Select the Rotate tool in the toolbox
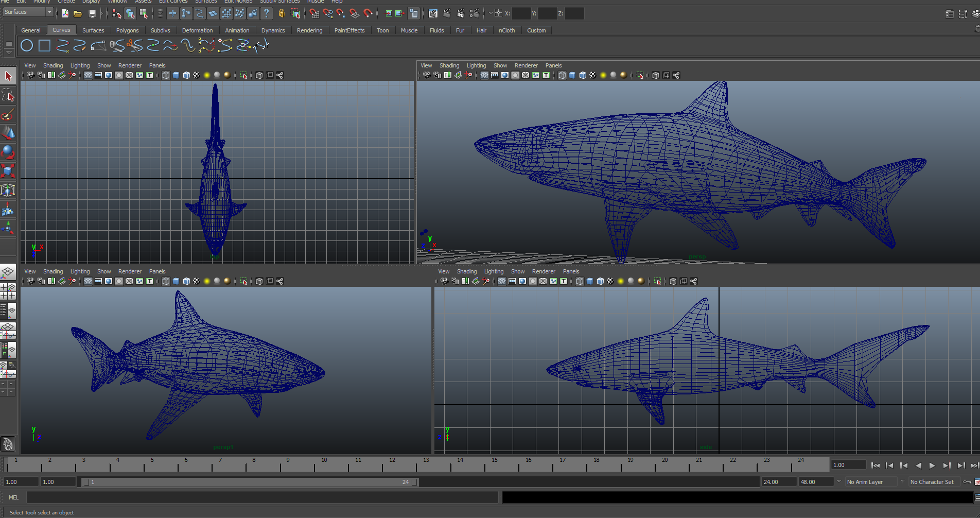The width and height of the screenshot is (980, 518). 8,152
